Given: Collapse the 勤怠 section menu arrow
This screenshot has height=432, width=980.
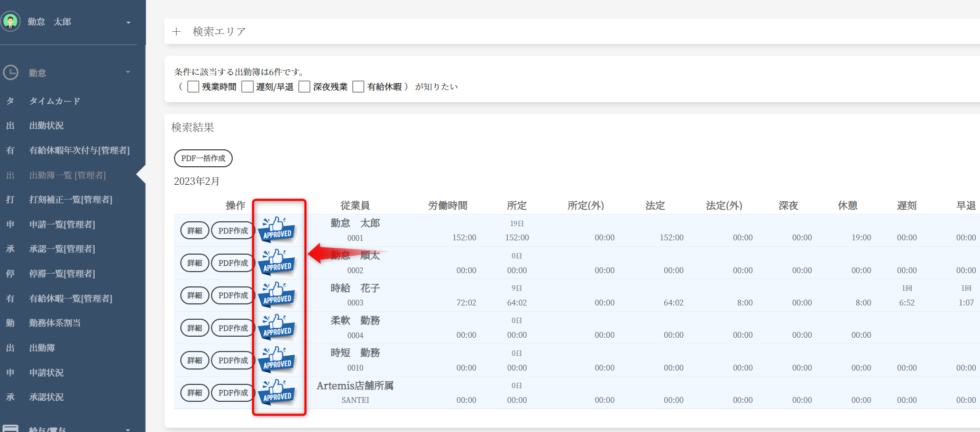Looking at the screenshot, I should [x=128, y=73].
